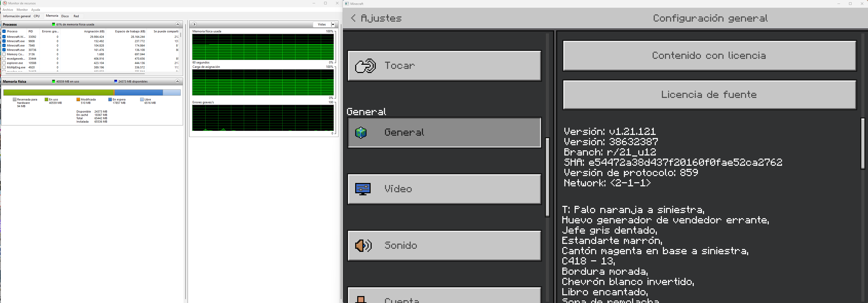Click the Resource Monitor title bar icon

[x=5, y=3]
